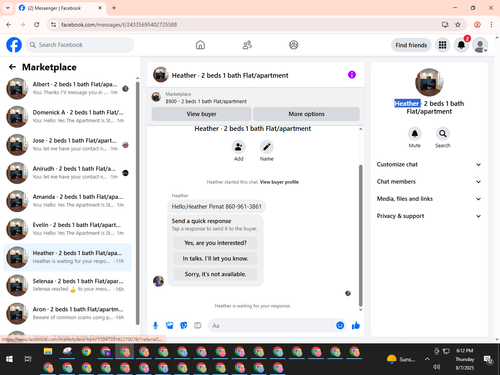Click the Facebook logo icon
This screenshot has height=375, width=500.
[14, 45]
